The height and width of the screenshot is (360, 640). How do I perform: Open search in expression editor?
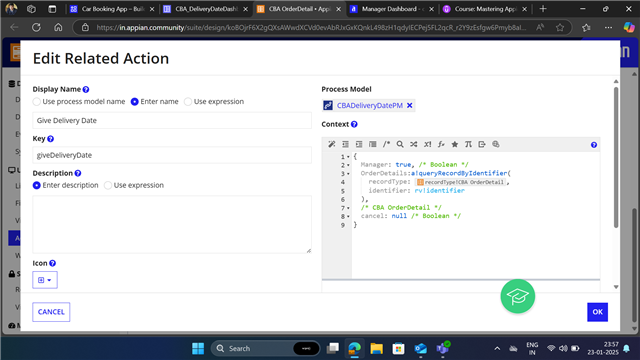tap(400, 144)
